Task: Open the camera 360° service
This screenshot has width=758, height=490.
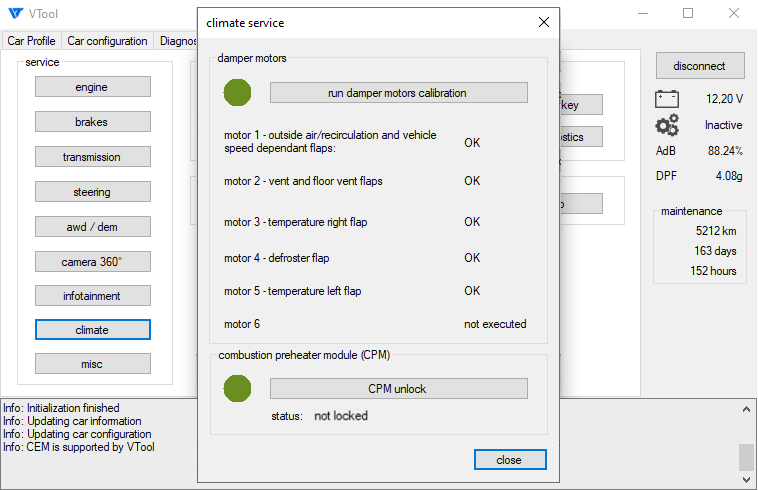Action: [x=92, y=262]
